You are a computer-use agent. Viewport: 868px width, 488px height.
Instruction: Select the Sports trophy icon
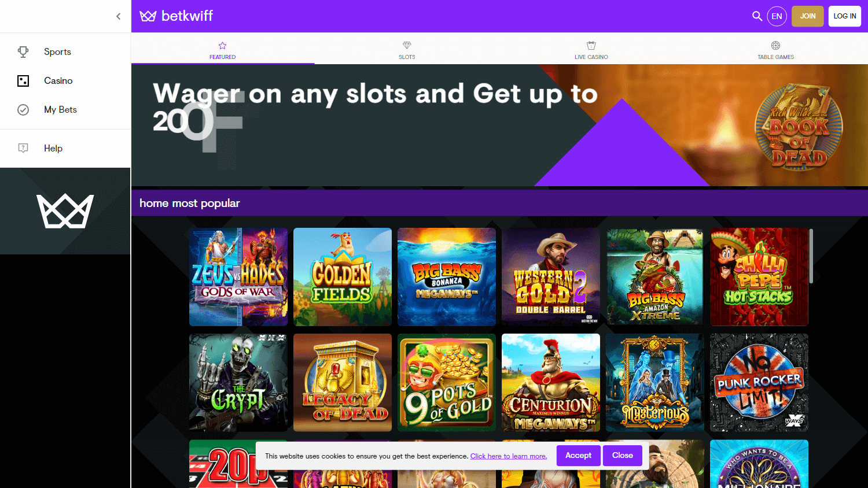23,51
